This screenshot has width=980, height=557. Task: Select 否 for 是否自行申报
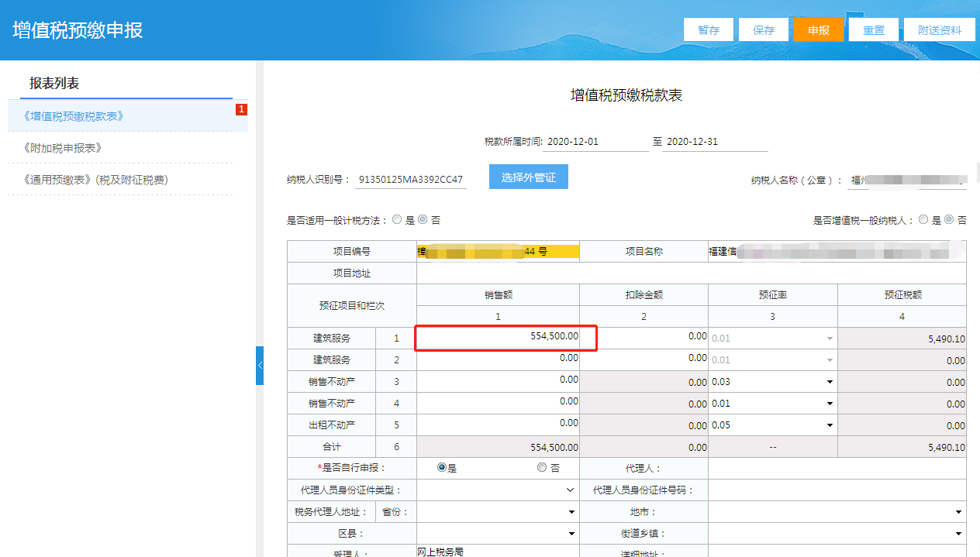(x=541, y=468)
